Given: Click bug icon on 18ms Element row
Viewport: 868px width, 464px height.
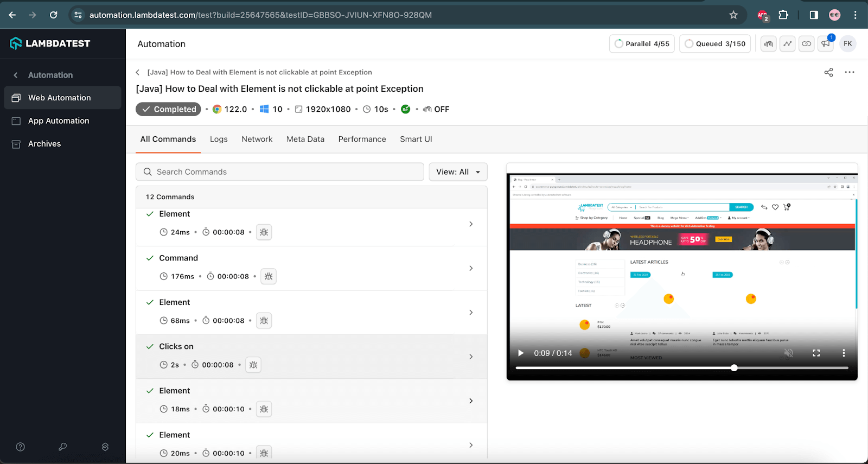Looking at the screenshot, I should pos(264,409).
